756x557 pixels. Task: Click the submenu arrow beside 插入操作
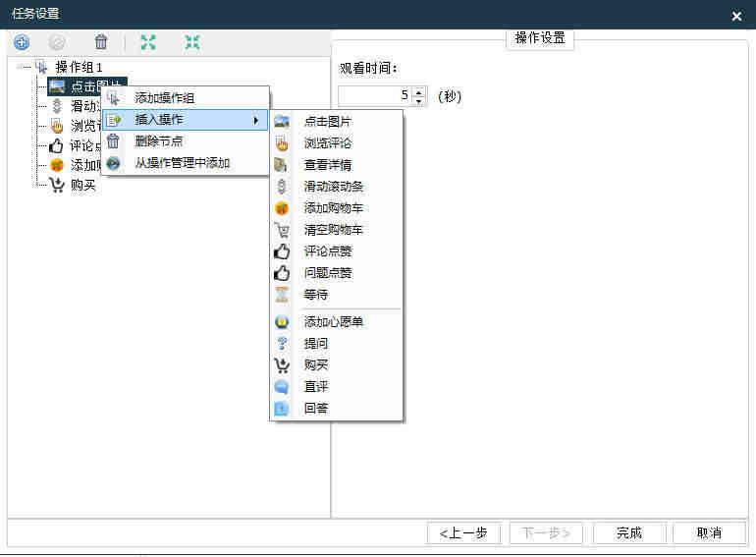(x=256, y=120)
